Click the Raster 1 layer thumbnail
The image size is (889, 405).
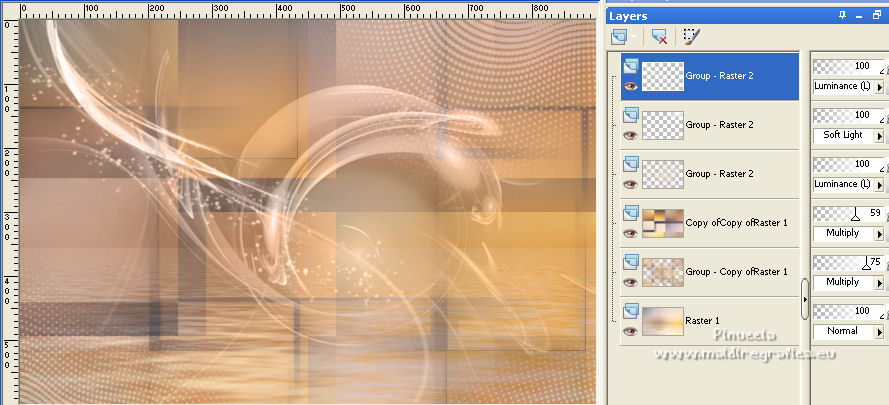coord(663,320)
